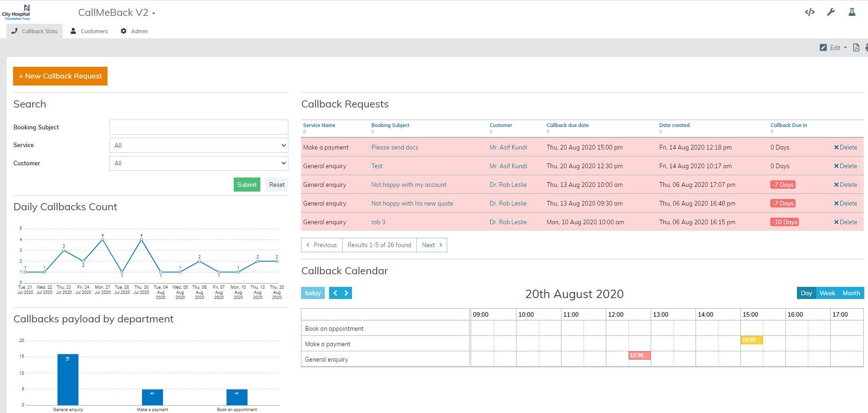The image size is (868, 413).
Task: Click the yellow 15:00 calendar event
Action: (x=751, y=340)
